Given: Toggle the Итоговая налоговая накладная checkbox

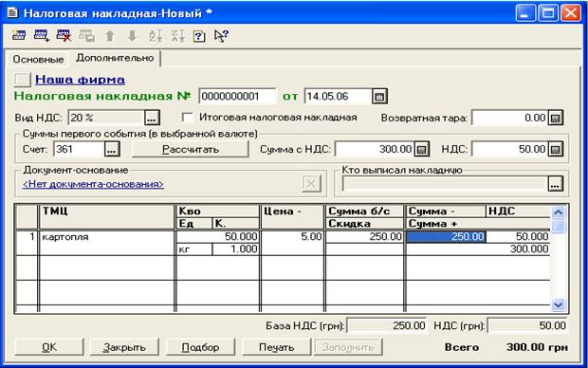Looking at the screenshot, I should tap(188, 118).
